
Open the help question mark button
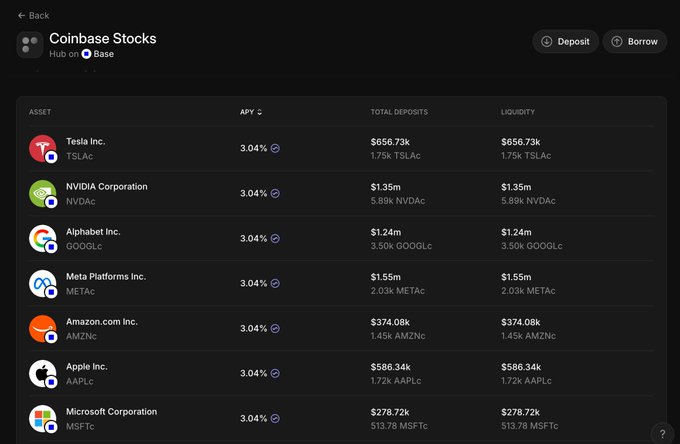pos(662,434)
